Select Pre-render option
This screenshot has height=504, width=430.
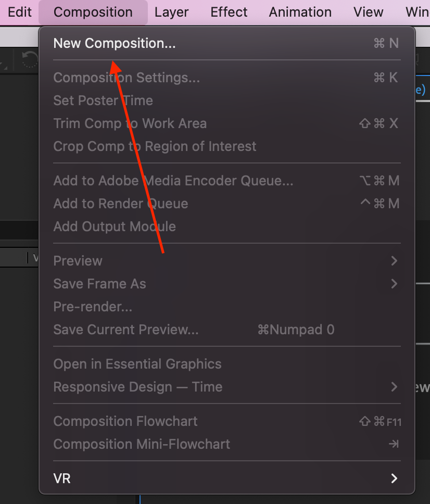click(x=93, y=307)
